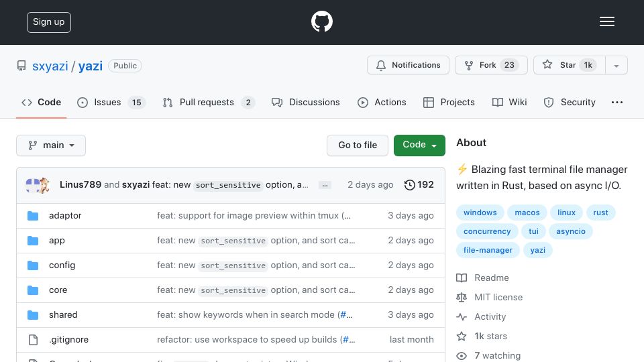Select the asyncio topic tag

[570, 231]
